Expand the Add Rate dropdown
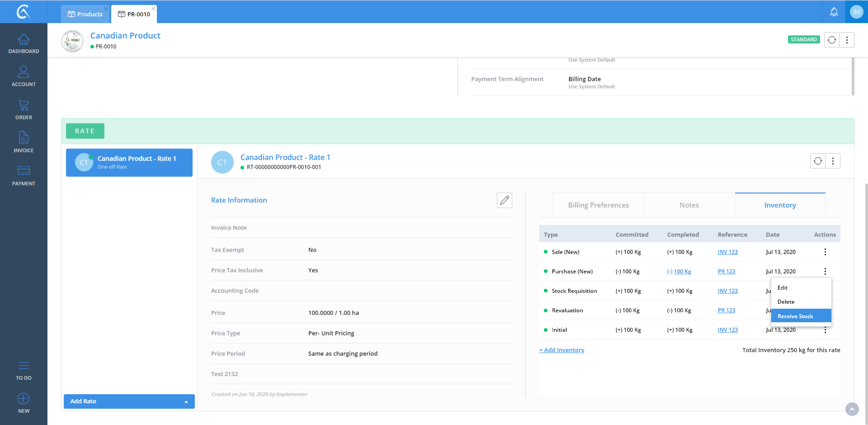 pyautogui.click(x=186, y=401)
